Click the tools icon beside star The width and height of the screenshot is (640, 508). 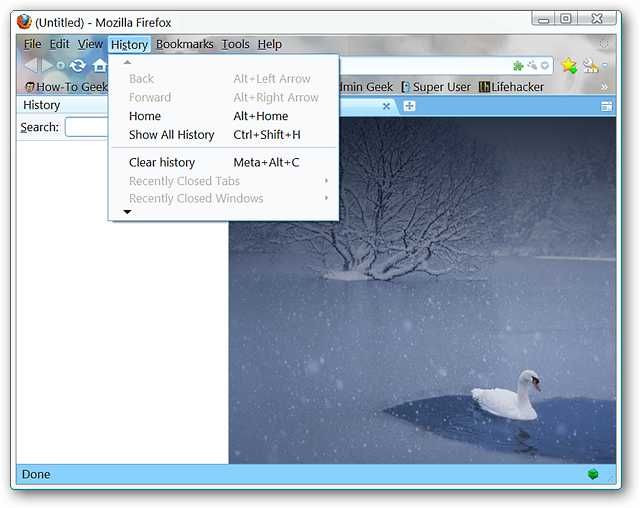coord(590,65)
